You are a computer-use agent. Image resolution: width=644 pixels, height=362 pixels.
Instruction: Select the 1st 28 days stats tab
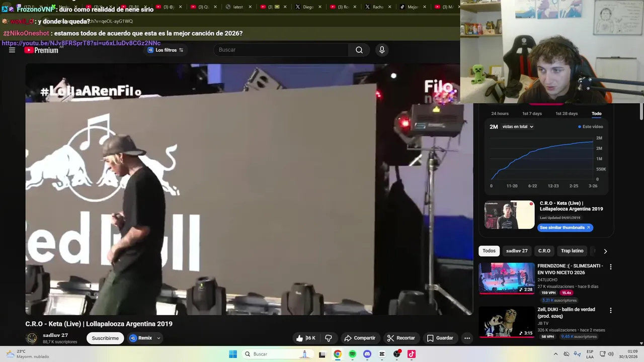[x=567, y=114]
